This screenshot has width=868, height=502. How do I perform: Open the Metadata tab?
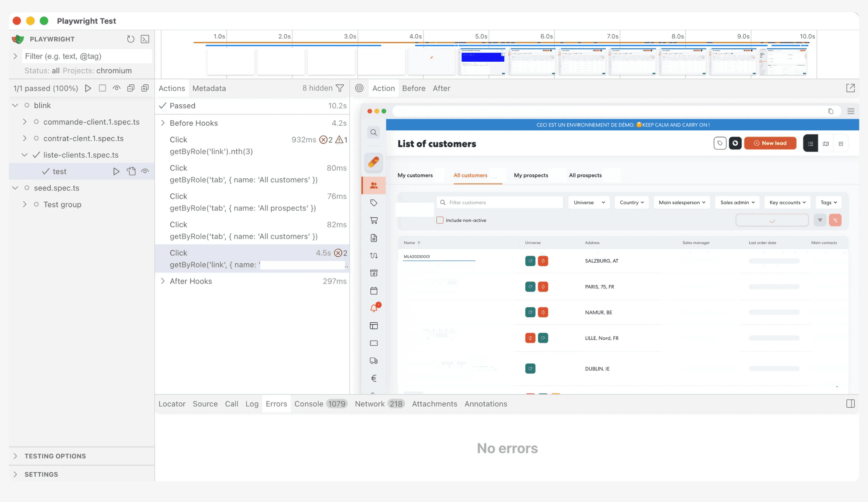click(209, 88)
